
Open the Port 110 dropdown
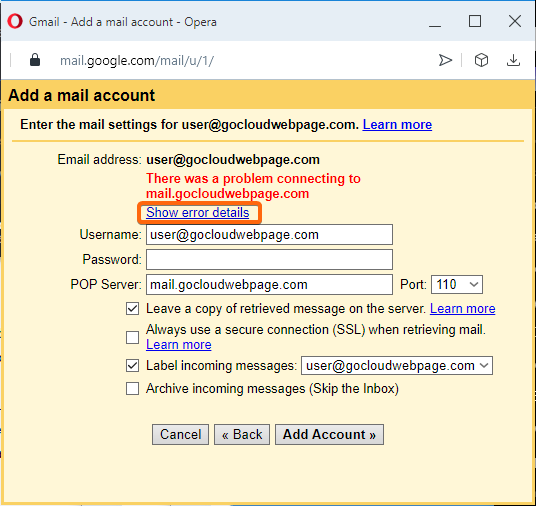(x=457, y=284)
